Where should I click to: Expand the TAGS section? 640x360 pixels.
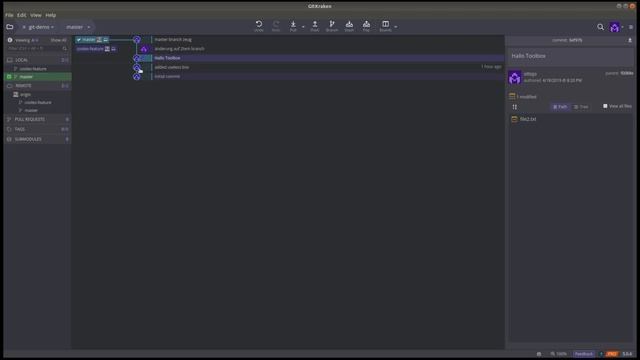(x=37, y=129)
